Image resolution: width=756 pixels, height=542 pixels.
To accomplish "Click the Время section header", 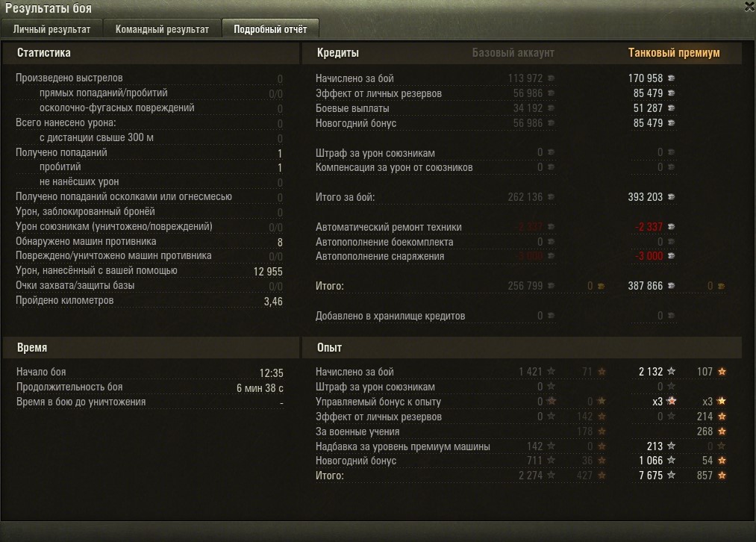I will point(32,347).
